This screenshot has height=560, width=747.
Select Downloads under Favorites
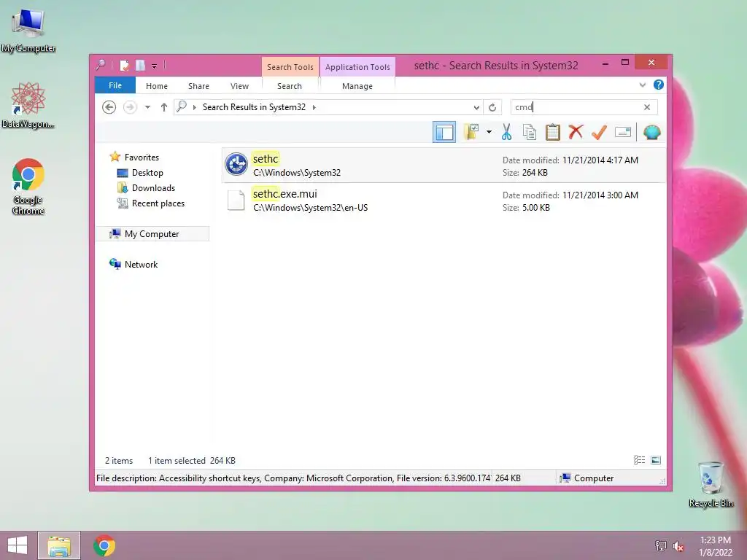153,187
